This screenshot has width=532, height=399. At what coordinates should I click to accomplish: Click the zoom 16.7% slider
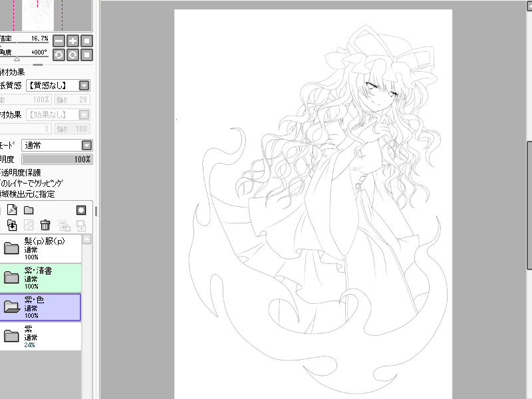pos(25,42)
